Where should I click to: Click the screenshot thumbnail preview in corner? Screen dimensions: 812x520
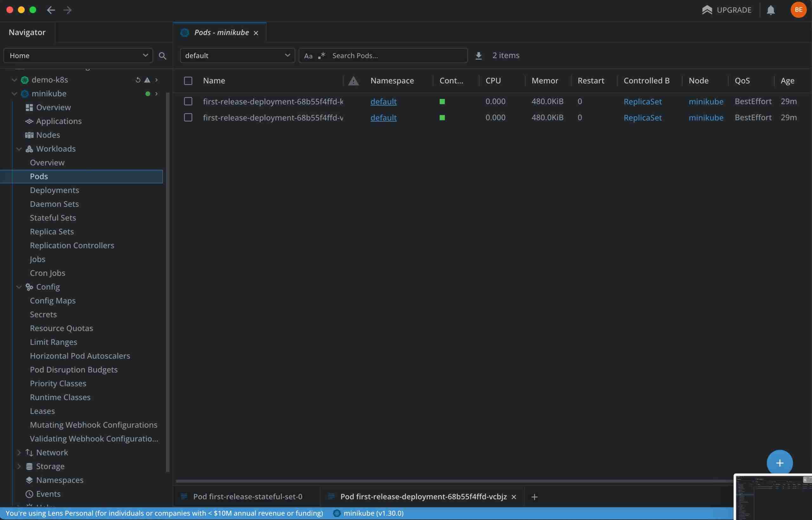coord(773,497)
